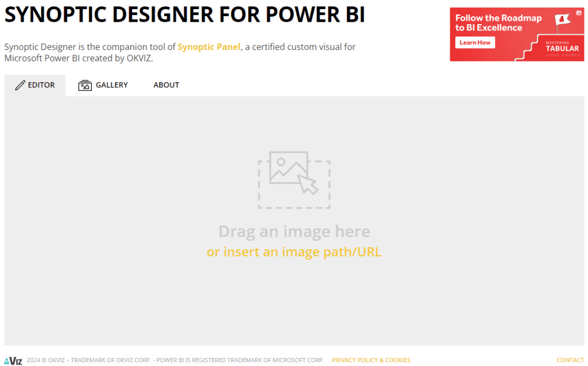Click 'or insert an image path/URL' link
588x366 pixels.
tap(294, 252)
